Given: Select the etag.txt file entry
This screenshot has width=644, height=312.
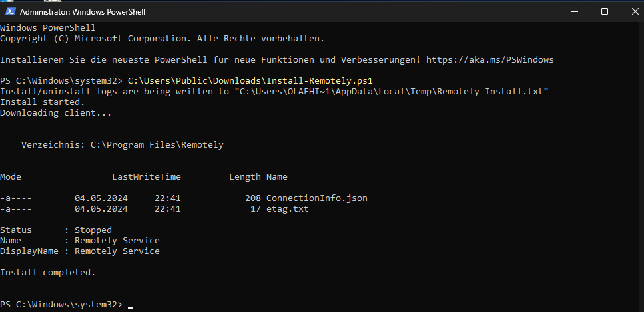Looking at the screenshot, I should (288, 209).
